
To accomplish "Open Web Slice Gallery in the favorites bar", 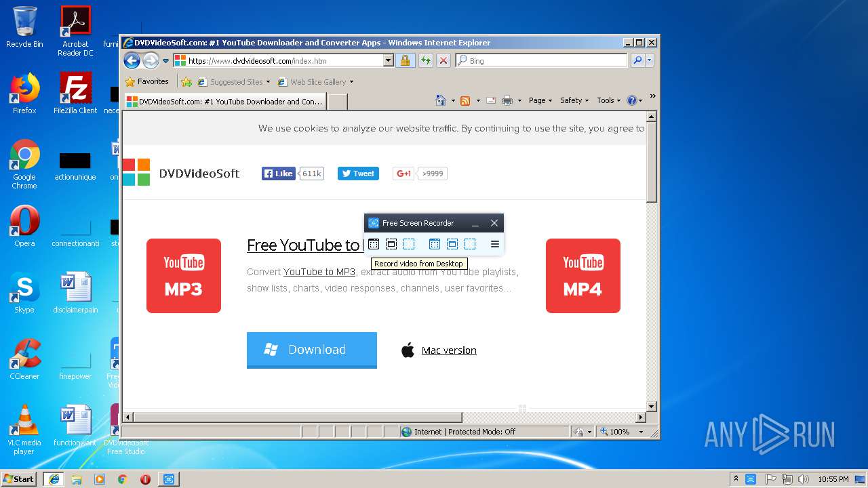I will [316, 82].
